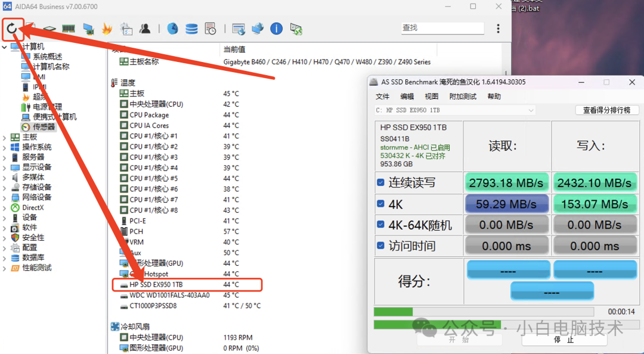Image resolution: width=644 pixels, height=354 pixels.
Task: Launch the flame system stability test icon
Action: pyautogui.click(x=107, y=29)
